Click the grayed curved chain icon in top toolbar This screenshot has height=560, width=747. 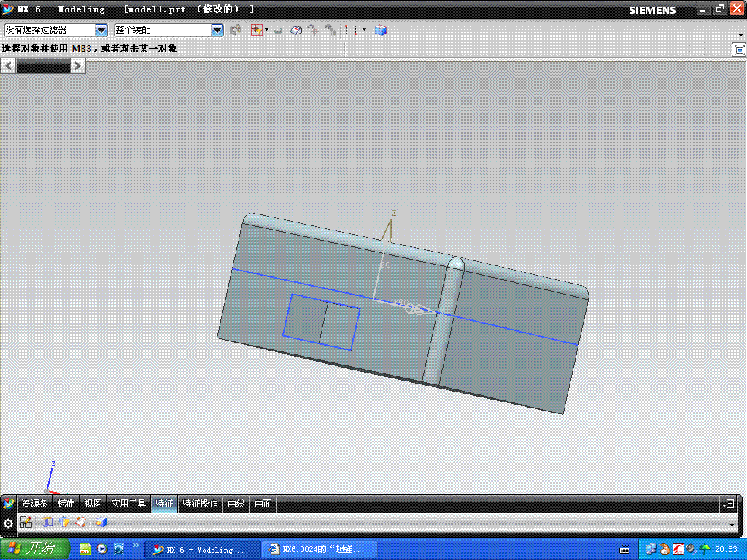click(x=330, y=30)
